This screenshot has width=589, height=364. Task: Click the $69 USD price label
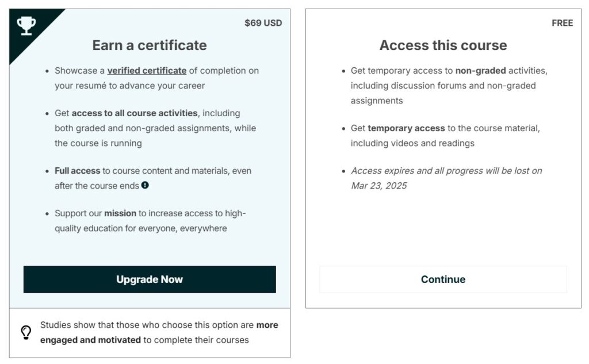pyautogui.click(x=263, y=24)
